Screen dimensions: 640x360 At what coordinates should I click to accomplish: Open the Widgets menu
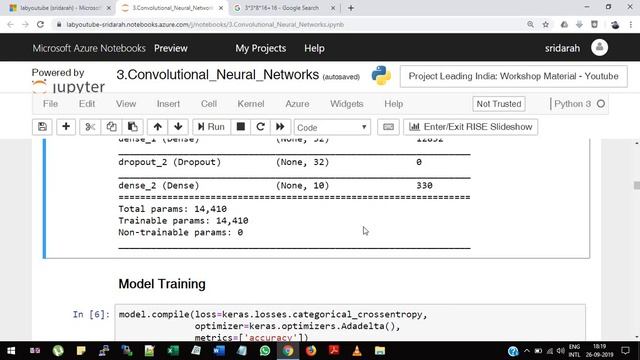pyautogui.click(x=347, y=104)
